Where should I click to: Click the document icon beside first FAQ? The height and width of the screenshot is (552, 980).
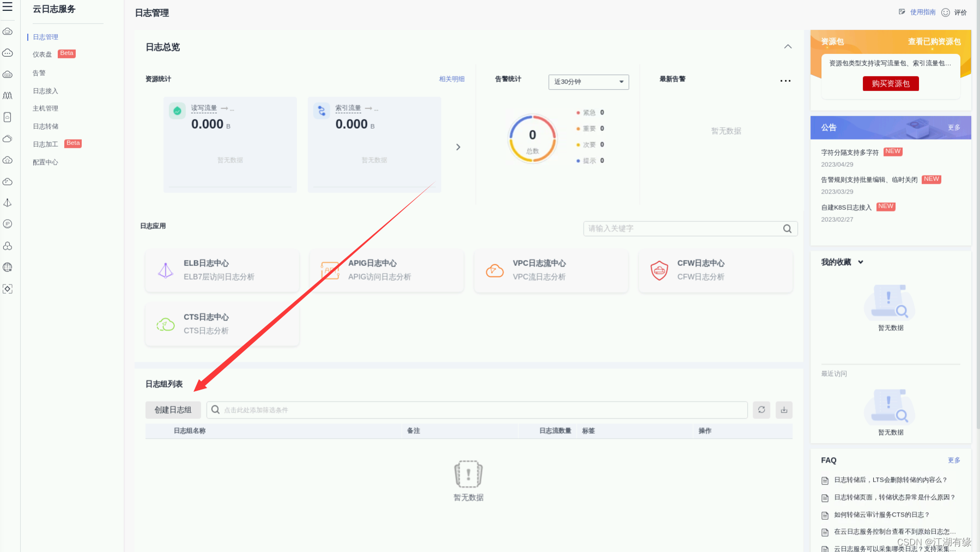coord(825,481)
